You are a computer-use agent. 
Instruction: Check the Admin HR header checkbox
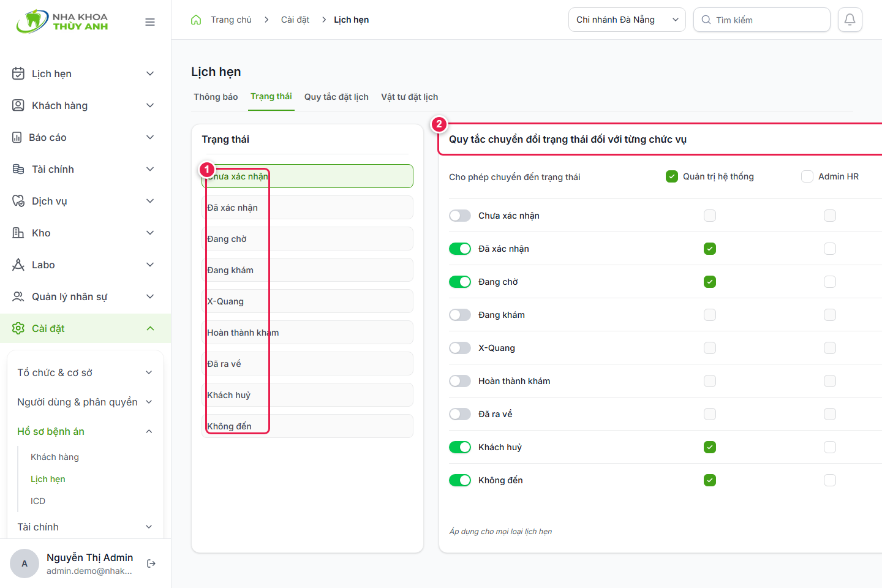coord(807,176)
